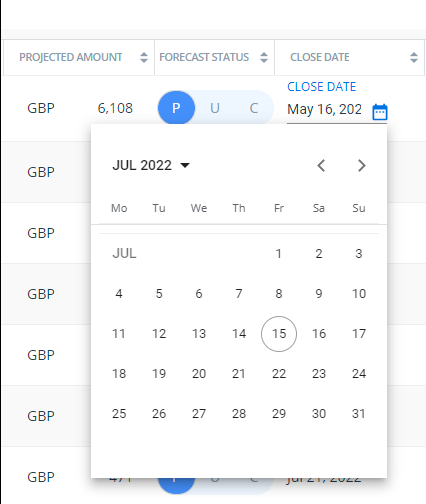Select the P forecast status in first row

176,108
